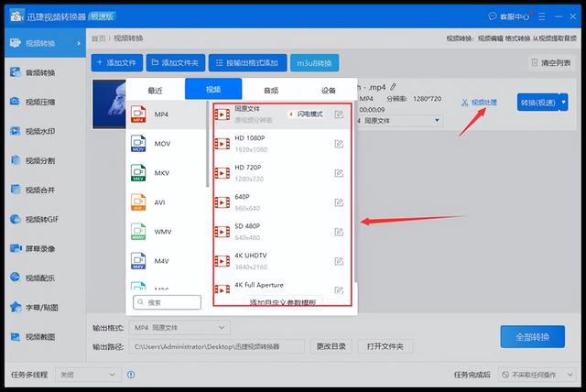Screen dimensions: 586x392
Task: Click the 添加文件夹 button
Action: point(176,62)
